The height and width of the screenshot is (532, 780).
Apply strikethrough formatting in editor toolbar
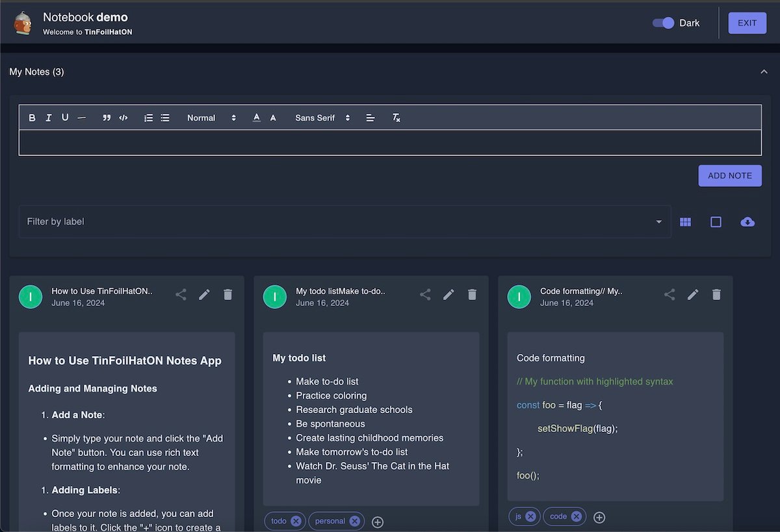(x=81, y=118)
